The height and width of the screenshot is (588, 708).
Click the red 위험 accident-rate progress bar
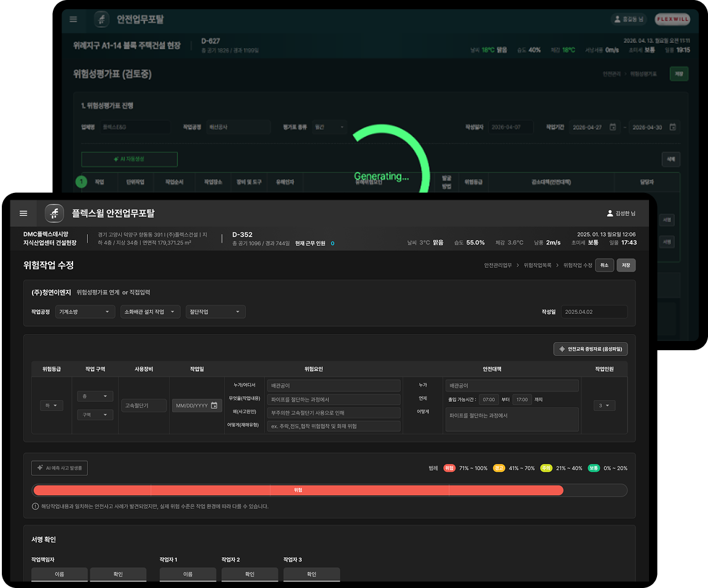(x=299, y=490)
